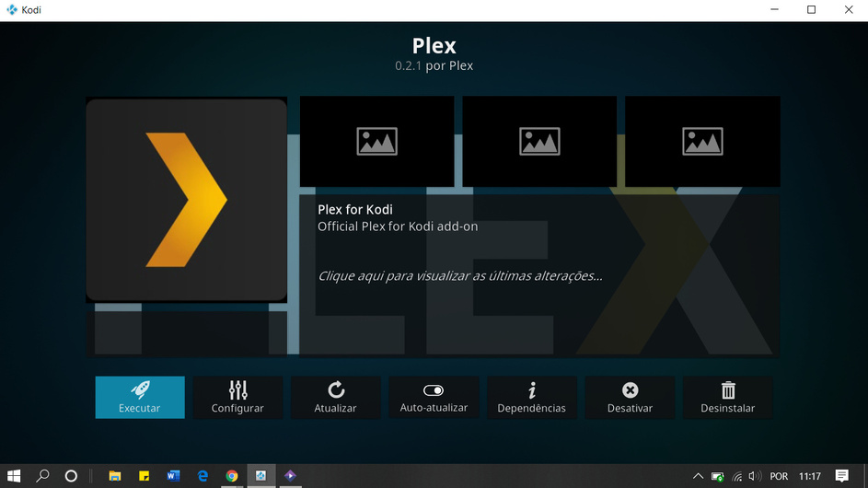Open File Explorer from taskbar

tap(114, 476)
